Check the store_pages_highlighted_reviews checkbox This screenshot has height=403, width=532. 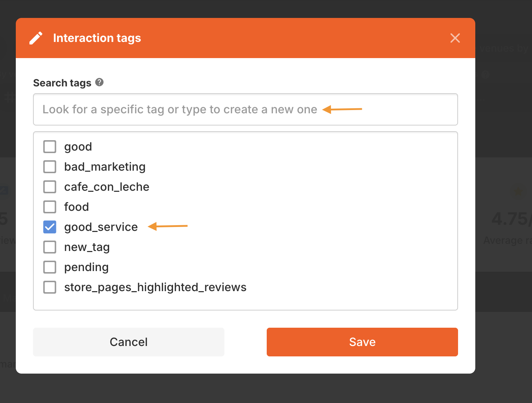(x=50, y=287)
